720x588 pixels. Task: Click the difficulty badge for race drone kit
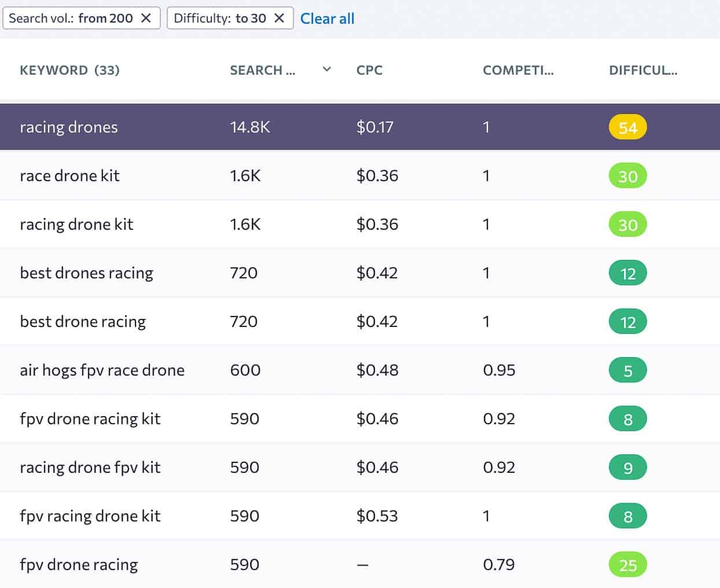coord(627,175)
